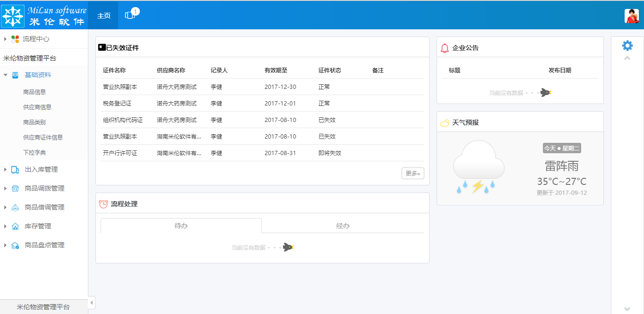Viewport: 644px width, 314px height.
Task: Open the user avatar at top right
Action: (x=631, y=15)
